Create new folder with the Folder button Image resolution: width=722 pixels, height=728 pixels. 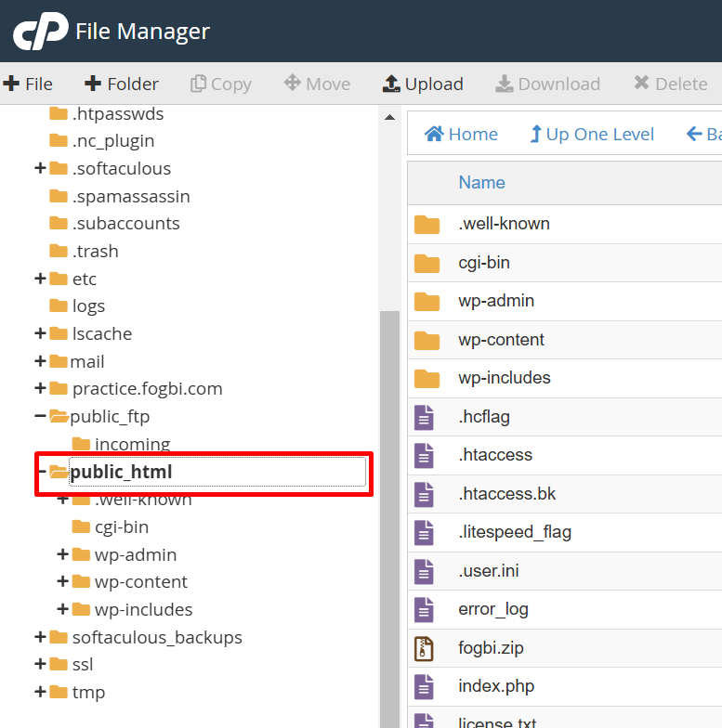pyautogui.click(x=122, y=84)
